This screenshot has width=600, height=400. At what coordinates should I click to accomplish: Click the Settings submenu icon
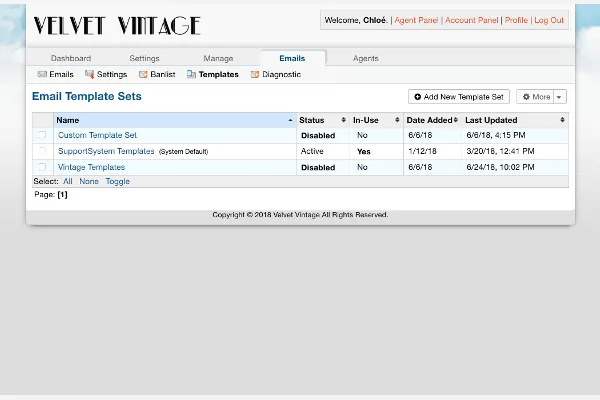coord(90,74)
